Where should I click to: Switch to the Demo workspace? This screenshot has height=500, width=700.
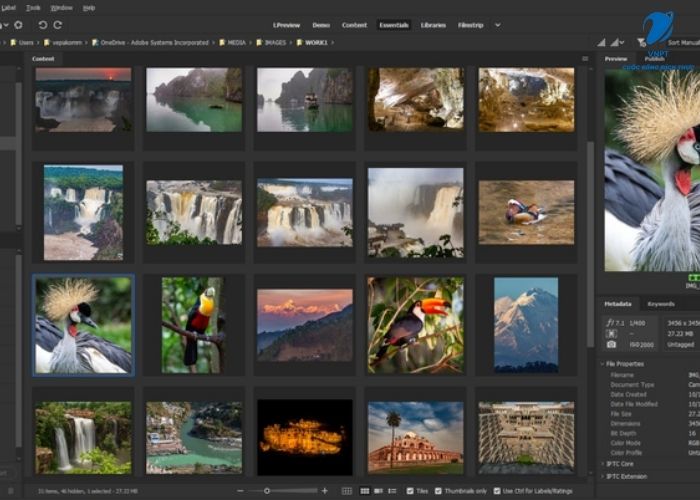click(321, 25)
